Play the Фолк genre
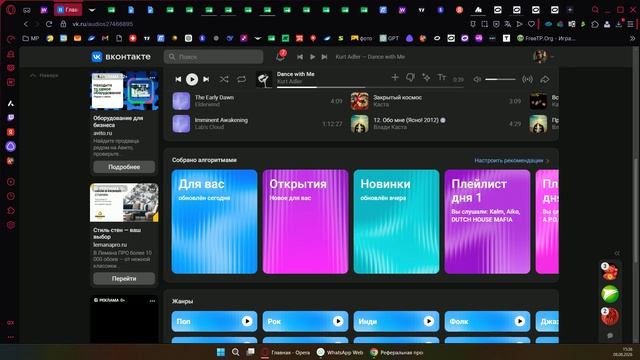 (520, 321)
